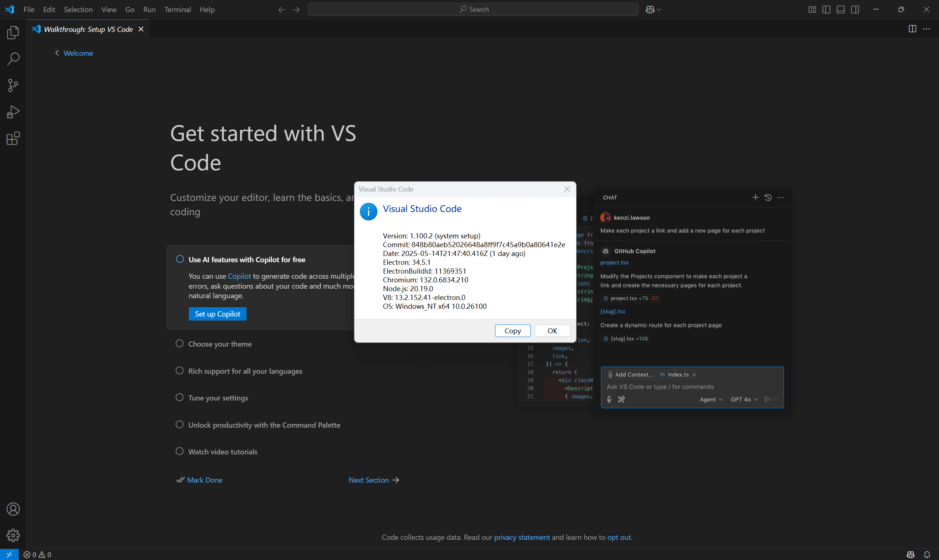Select the Watch video tutorials step radio
This screenshot has width=939, height=560.
pyautogui.click(x=180, y=451)
